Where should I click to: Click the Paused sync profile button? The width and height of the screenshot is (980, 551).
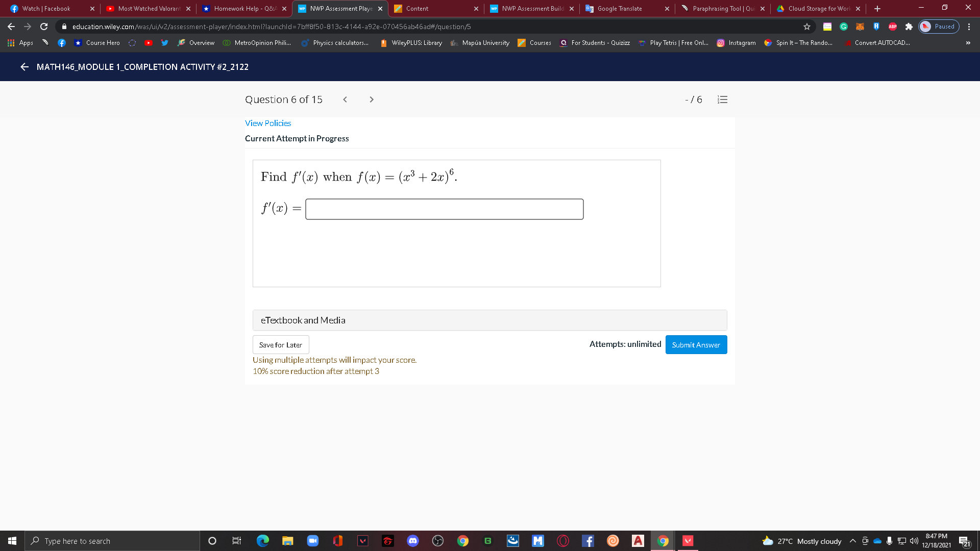coord(938,27)
